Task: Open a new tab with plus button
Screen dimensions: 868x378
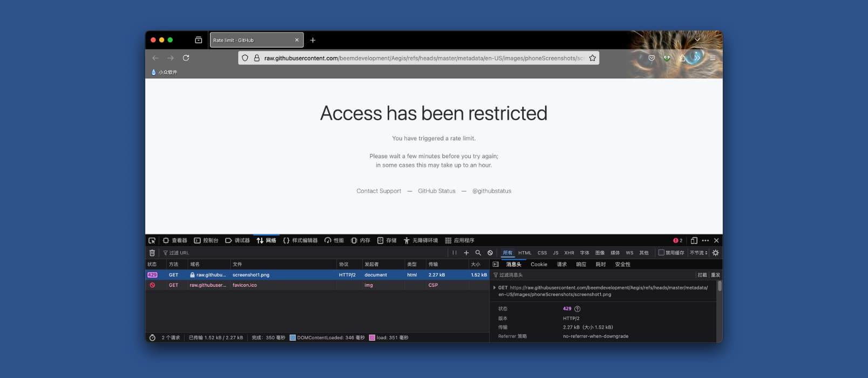Action: (x=313, y=40)
